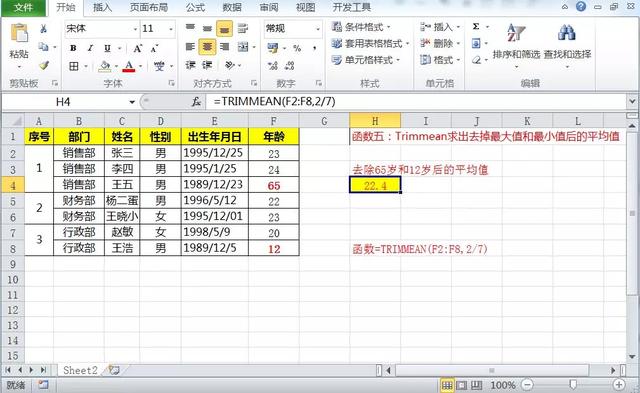Screen dimensions: 640x393
Task: Apply the red font color
Action: (129, 66)
